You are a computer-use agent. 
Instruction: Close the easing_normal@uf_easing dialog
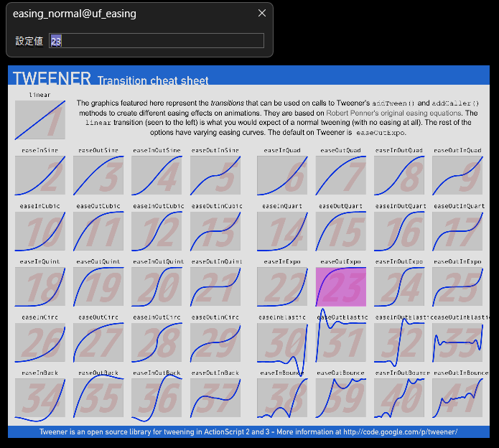262,13
